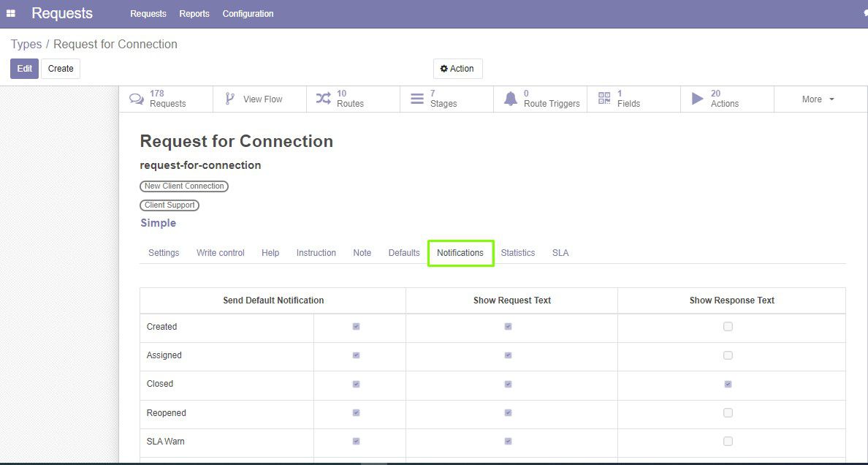Screen dimensions: 868x465
Task: Click the Request for Connection heading
Action: click(237, 141)
